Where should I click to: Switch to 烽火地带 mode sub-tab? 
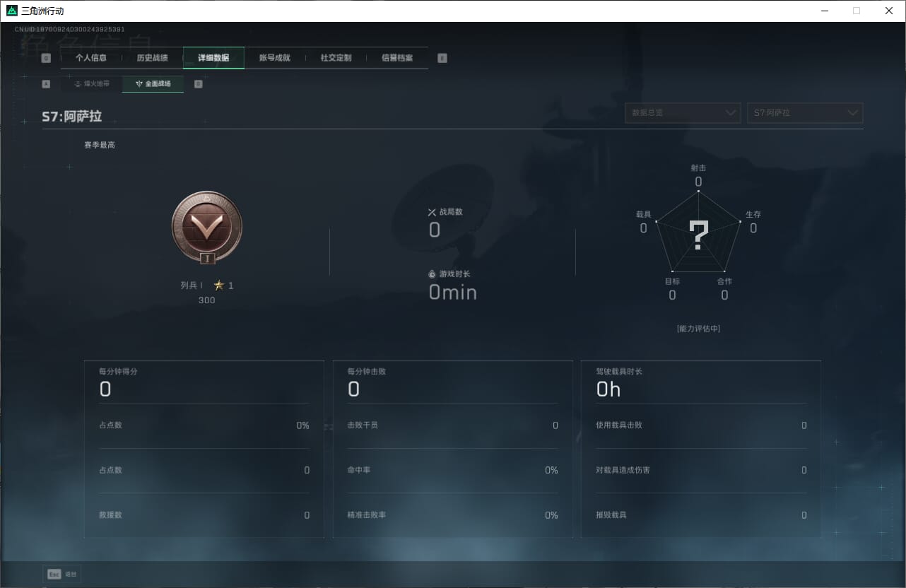click(x=92, y=84)
